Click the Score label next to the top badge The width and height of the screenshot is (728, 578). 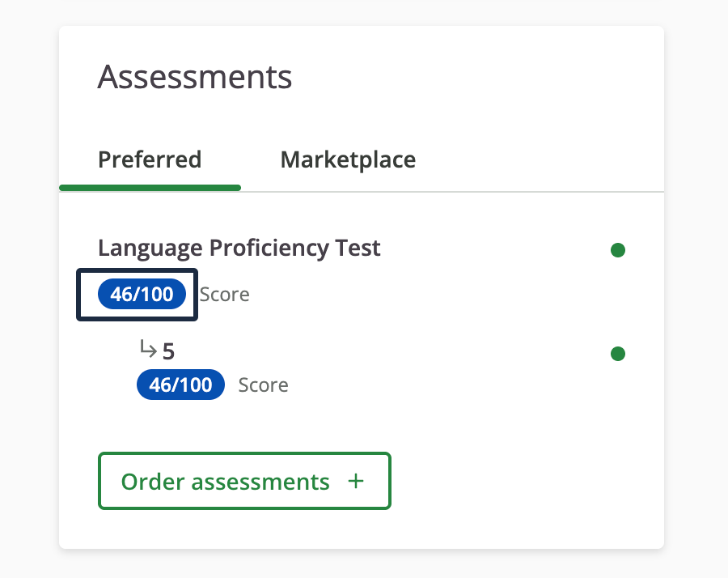pos(224,294)
